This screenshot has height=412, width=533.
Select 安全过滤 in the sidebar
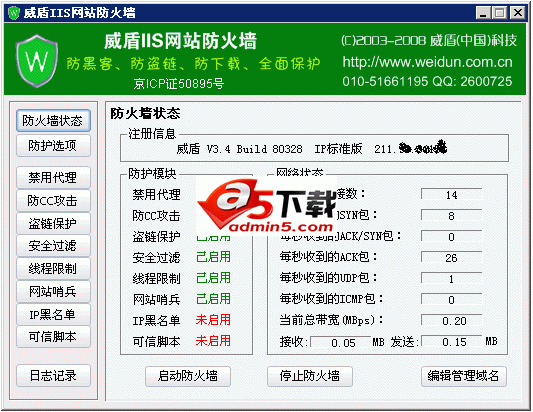(x=53, y=245)
